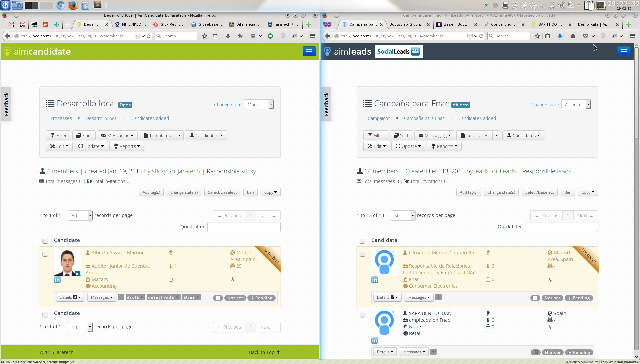Check the box for Alberto Álvarez Moruno
The width and height of the screenshot is (640, 364).
(x=45, y=254)
